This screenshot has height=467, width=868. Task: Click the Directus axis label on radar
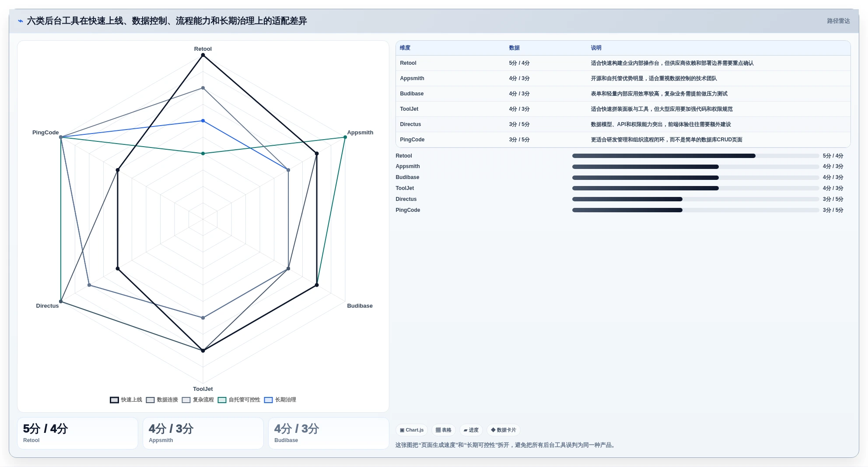[x=47, y=306]
